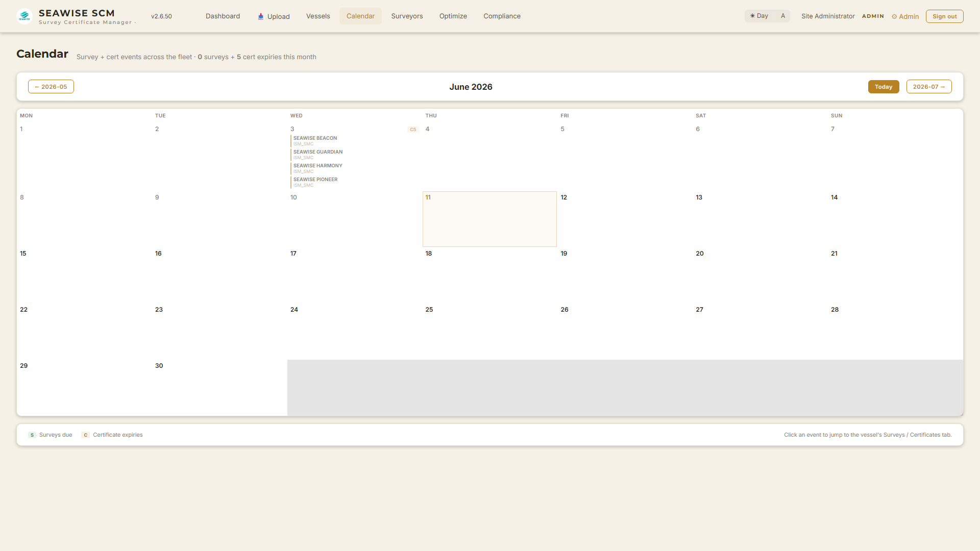Screen dimensions: 980x551
Task: Click the WED column header
Action: [x=296, y=116]
